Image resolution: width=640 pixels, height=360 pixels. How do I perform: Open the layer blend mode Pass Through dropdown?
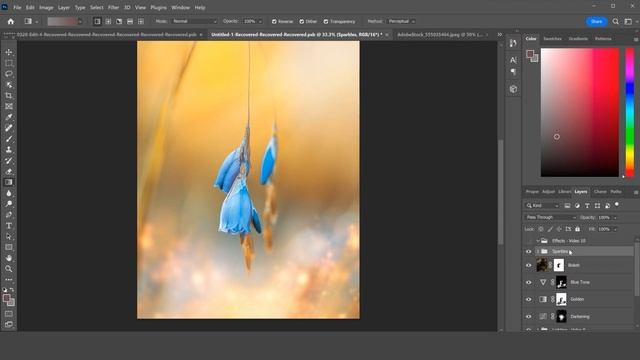point(550,217)
